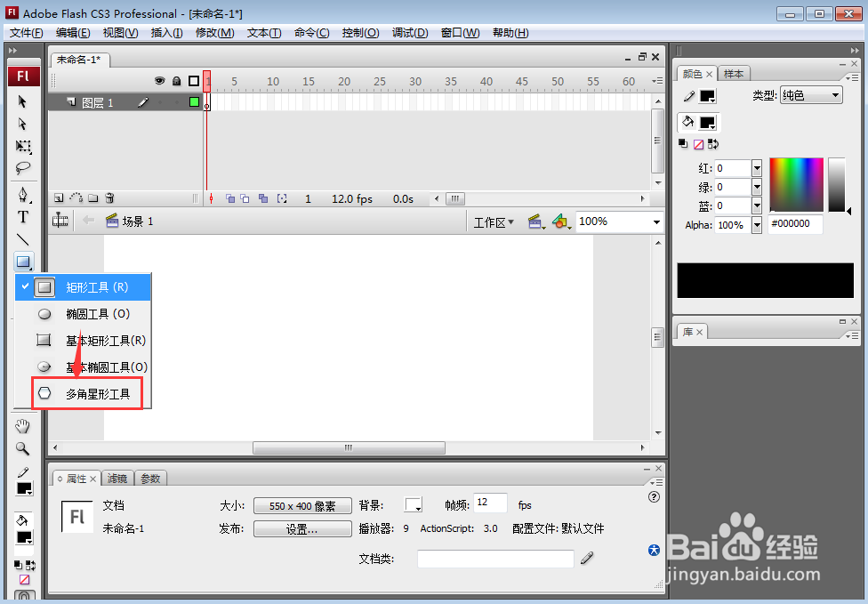Enable Onion Skin in the timeline
Viewport: 868px width, 604px height.
pos(230,198)
